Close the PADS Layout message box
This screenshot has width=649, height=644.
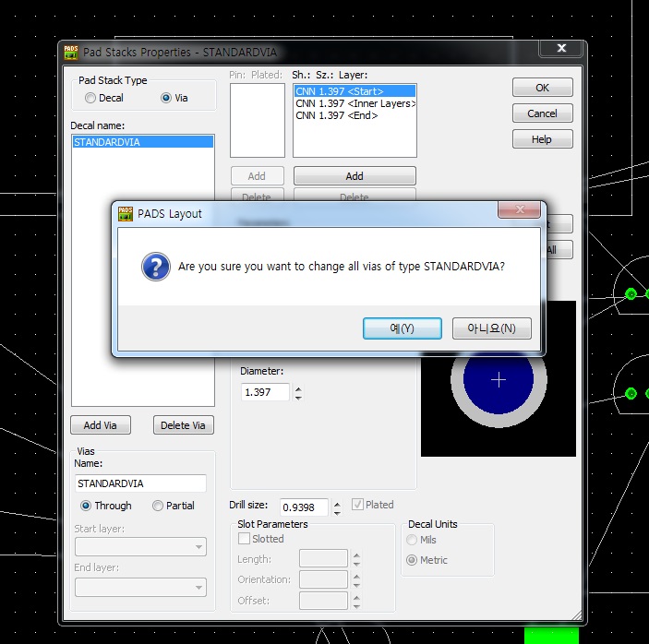(520, 209)
